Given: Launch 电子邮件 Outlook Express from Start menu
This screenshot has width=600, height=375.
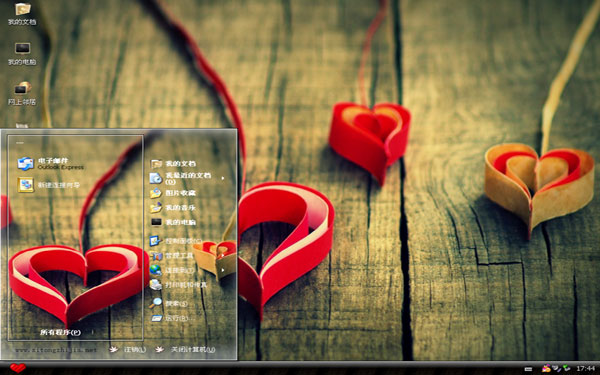Looking at the screenshot, I should [51, 163].
